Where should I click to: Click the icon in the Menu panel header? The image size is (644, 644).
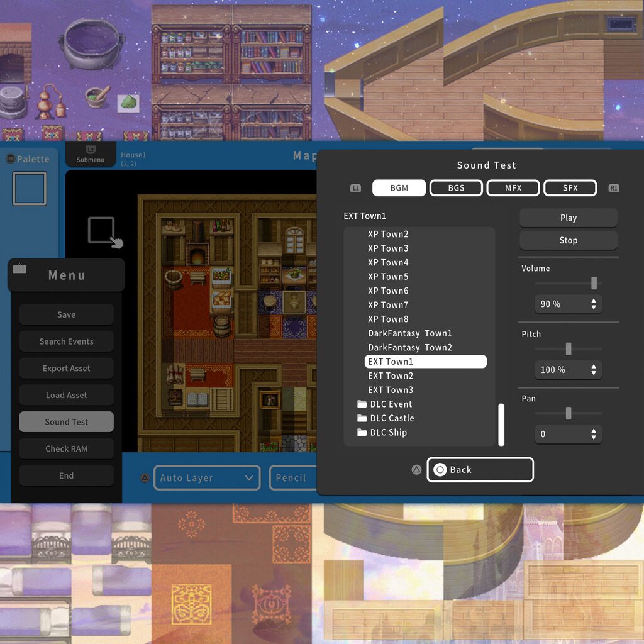19,267
